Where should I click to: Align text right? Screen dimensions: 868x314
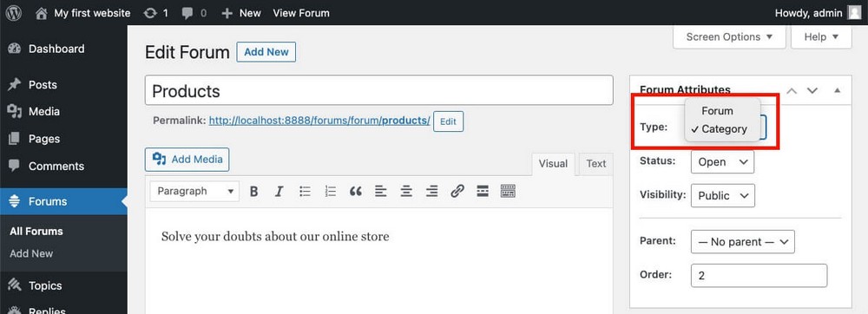point(431,192)
